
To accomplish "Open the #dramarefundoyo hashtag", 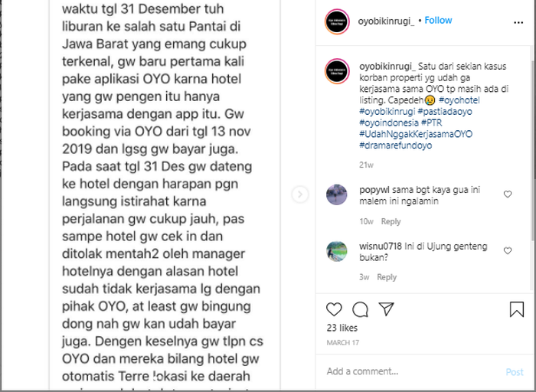I will point(396,145).
